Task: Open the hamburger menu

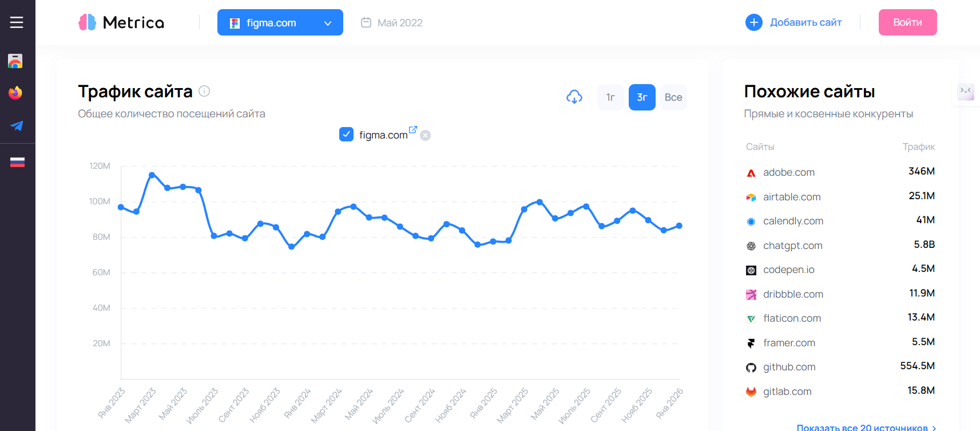Action: click(17, 22)
